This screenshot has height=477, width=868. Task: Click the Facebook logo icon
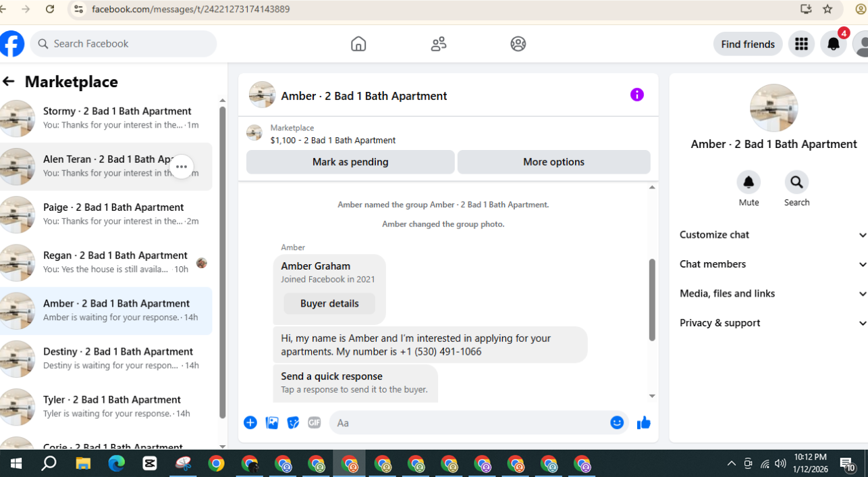tap(11, 44)
